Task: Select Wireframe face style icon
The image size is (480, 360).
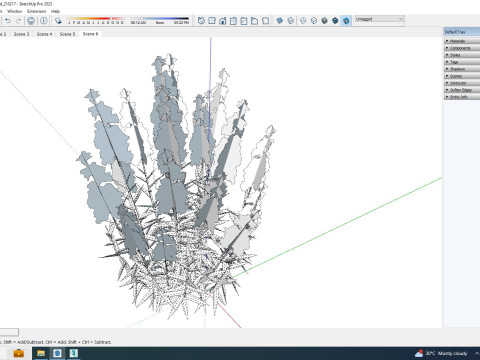Action: click(303, 21)
